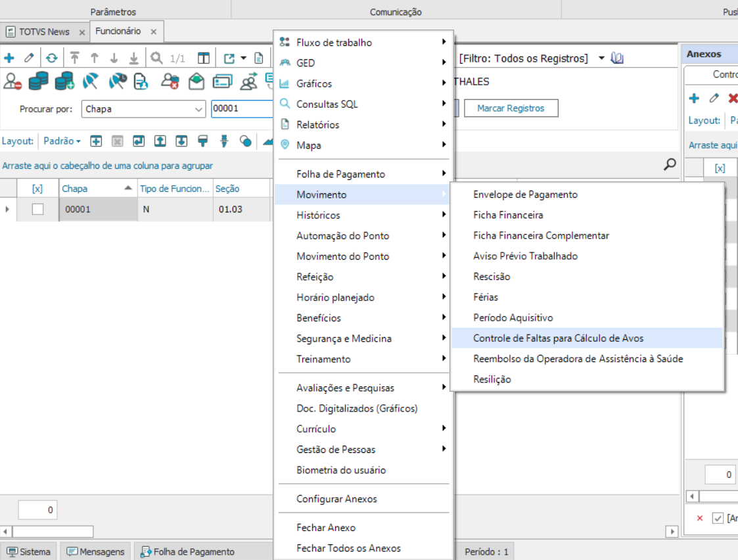
Task: Check the row checkbox for Chapa 00001
Action: (x=37, y=209)
